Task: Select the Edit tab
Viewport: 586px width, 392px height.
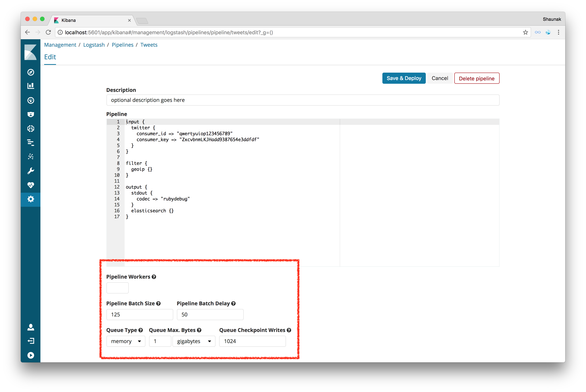Action: (50, 57)
